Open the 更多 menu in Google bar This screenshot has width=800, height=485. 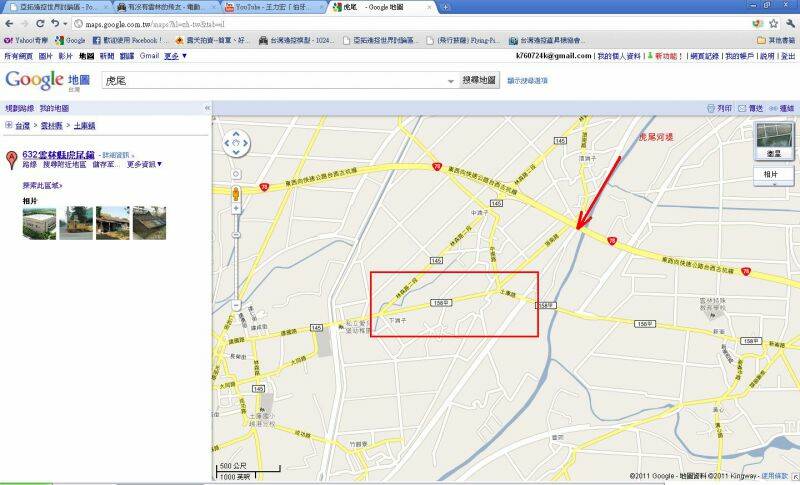point(175,56)
